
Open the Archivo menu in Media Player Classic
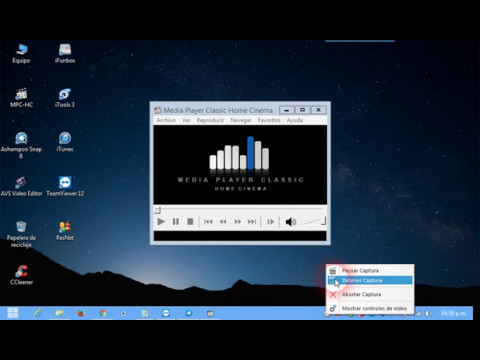point(166,120)
